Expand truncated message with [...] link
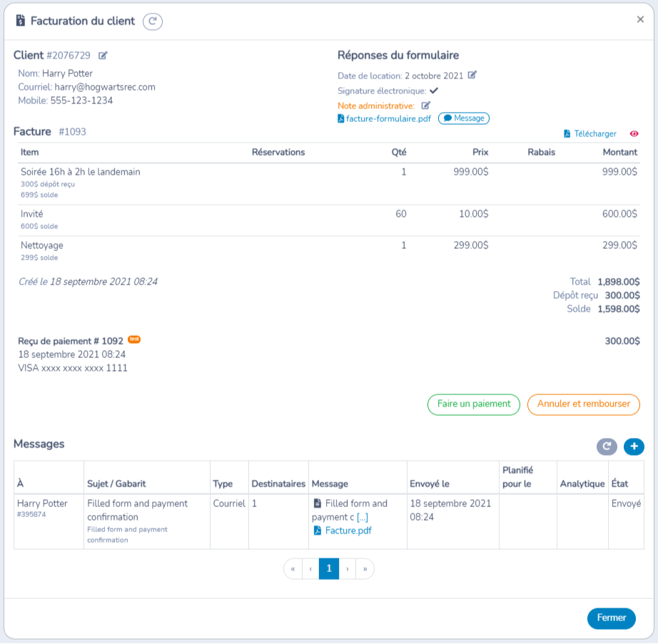 [362, 517]
